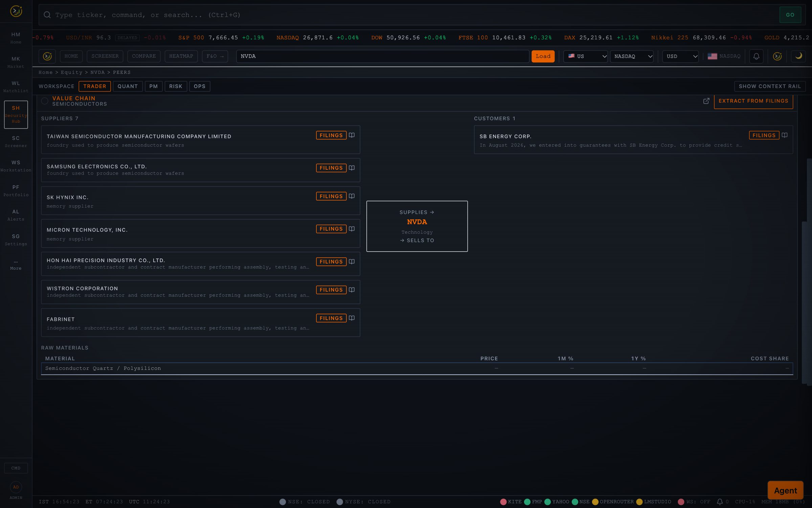
Task: Click the green GO button
Action: 790,15
